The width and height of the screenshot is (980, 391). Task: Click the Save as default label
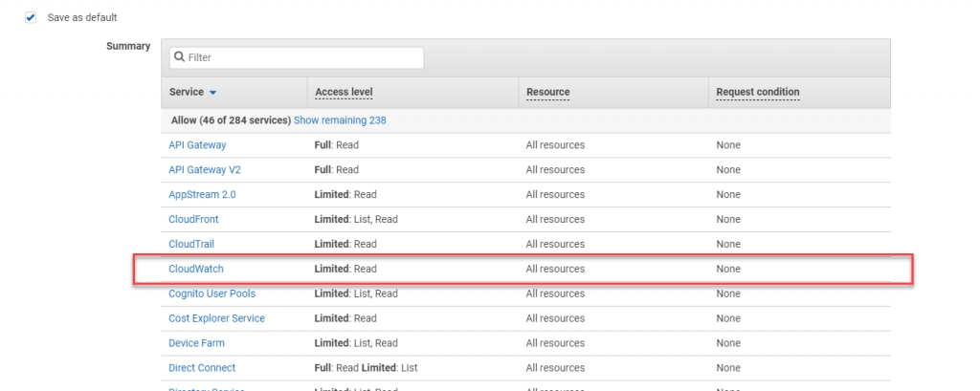point(82,18)
